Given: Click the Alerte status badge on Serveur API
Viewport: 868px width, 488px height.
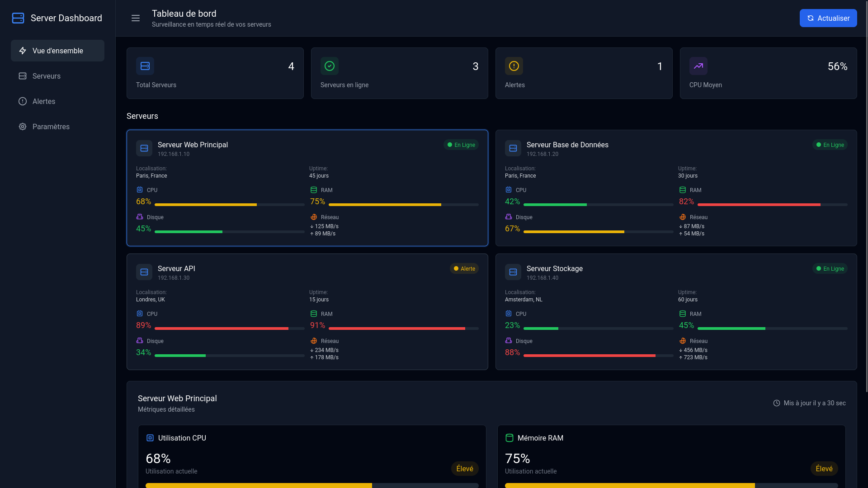Looking at the screenshot, I should point(464,269).
